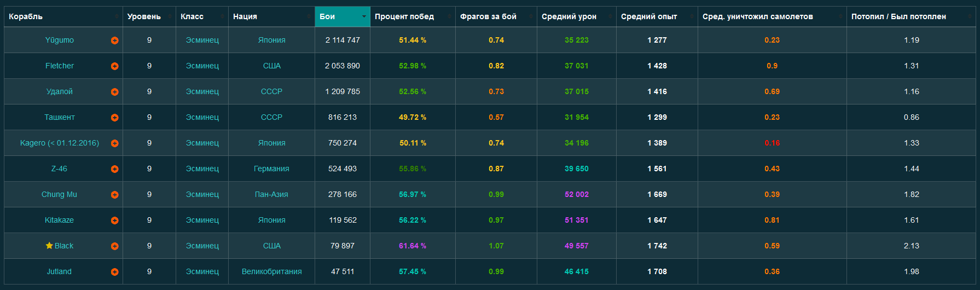This screenshot has width=980, height=290.
Task: Click the gold star icon beside Black
Action: [x=49, y=246]
